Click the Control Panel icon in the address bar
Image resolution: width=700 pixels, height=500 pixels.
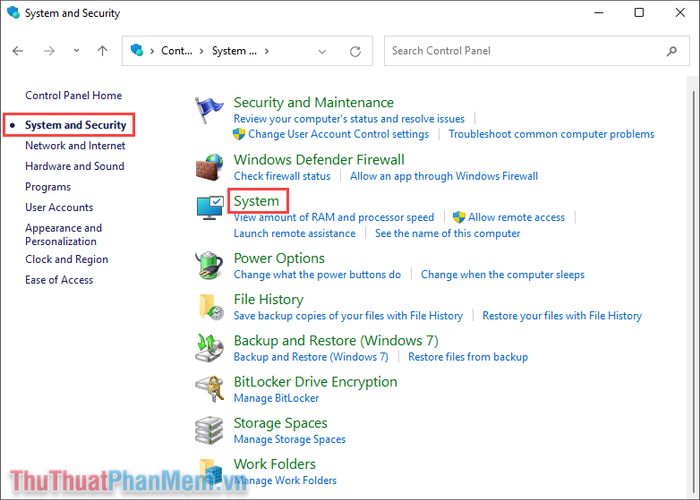point(137,50)
